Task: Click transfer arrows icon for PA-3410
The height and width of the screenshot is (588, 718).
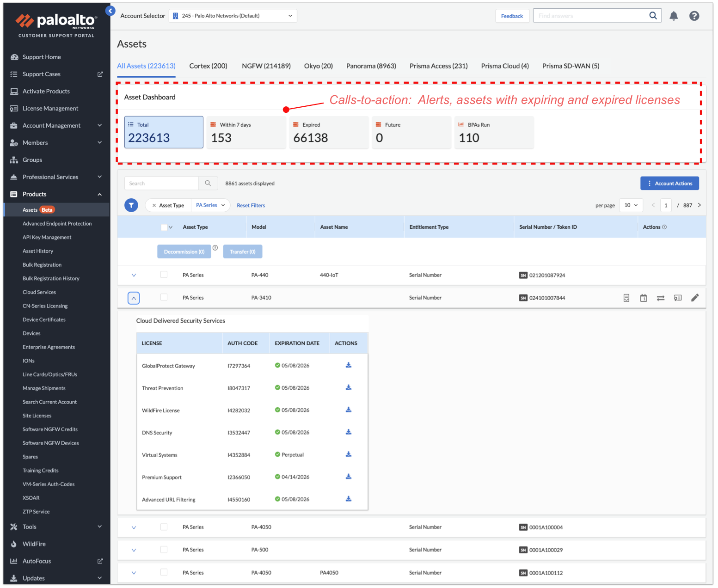Action: pyautogui.click(x=661, y=298)
